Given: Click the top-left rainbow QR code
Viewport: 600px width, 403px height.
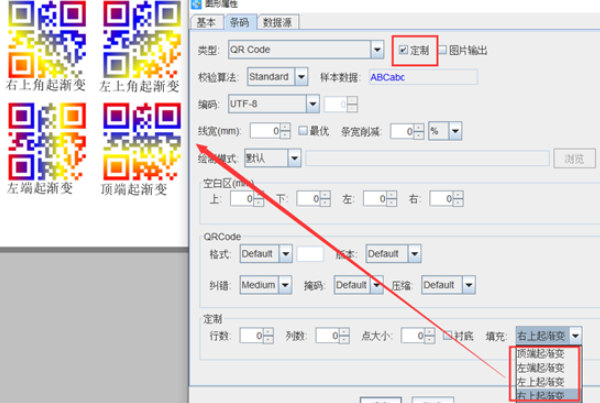Looking at the screenshot, I should click(x=38, y=37).
